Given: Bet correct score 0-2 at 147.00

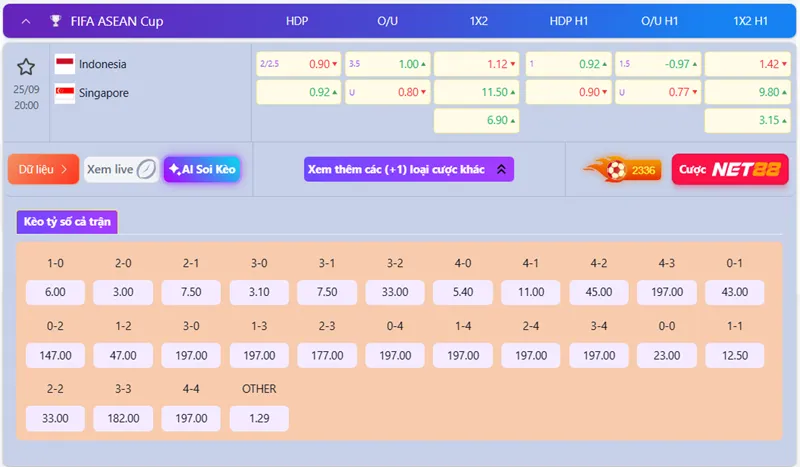Looking at the screenshot, I should click(55, 355).
